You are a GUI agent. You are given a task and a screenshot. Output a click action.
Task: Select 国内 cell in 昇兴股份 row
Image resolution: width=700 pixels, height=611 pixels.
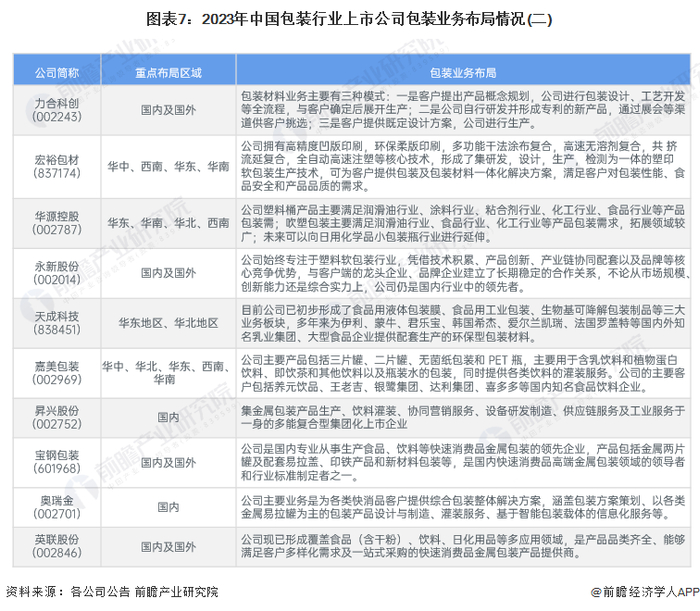coord(168,418)
